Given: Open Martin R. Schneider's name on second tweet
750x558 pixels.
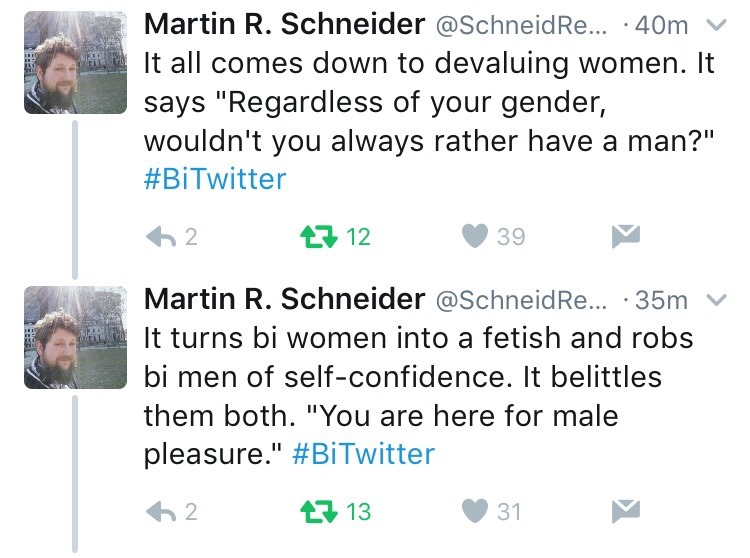Looking at the screenshot, I should [x=284, y=299].
